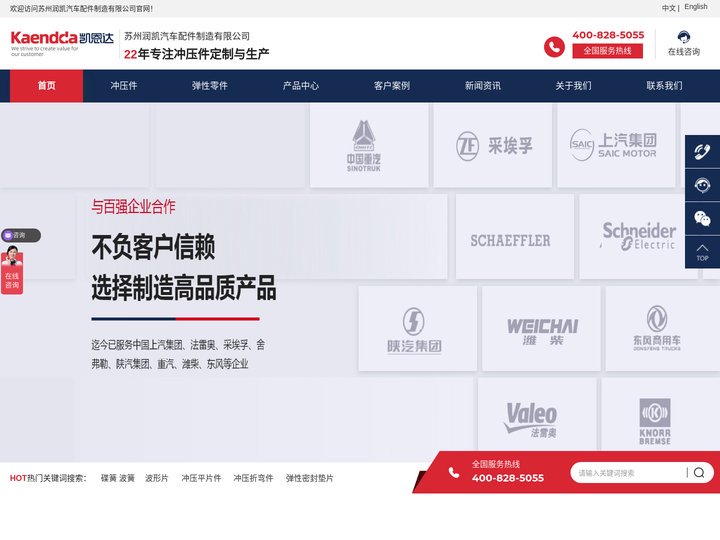The image size is (720, 540).
Task: Click the SCHAEFFLER logo tile
Action: click(515, 236)
